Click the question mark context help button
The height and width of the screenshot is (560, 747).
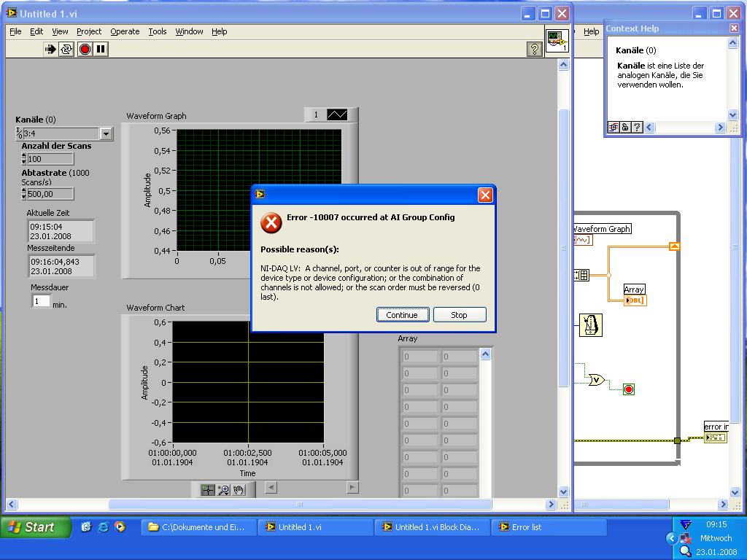534,50
